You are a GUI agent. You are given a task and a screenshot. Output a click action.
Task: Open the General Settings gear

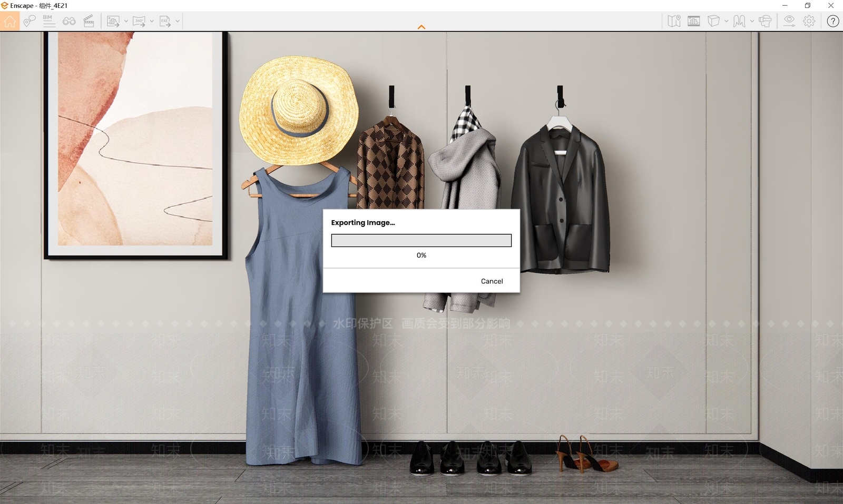[809, 21]
